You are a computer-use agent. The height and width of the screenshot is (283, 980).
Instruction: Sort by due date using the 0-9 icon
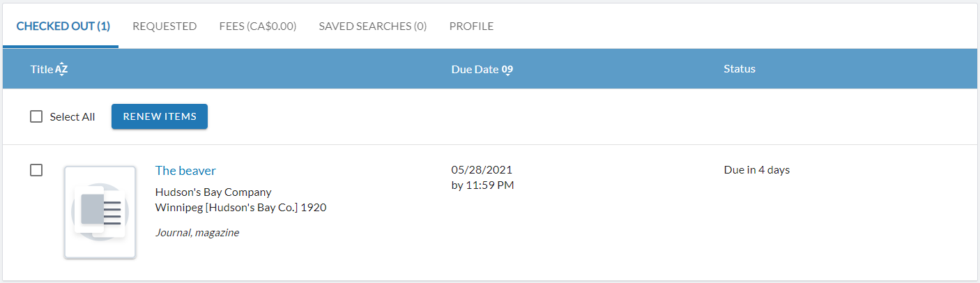pos(507,70)
